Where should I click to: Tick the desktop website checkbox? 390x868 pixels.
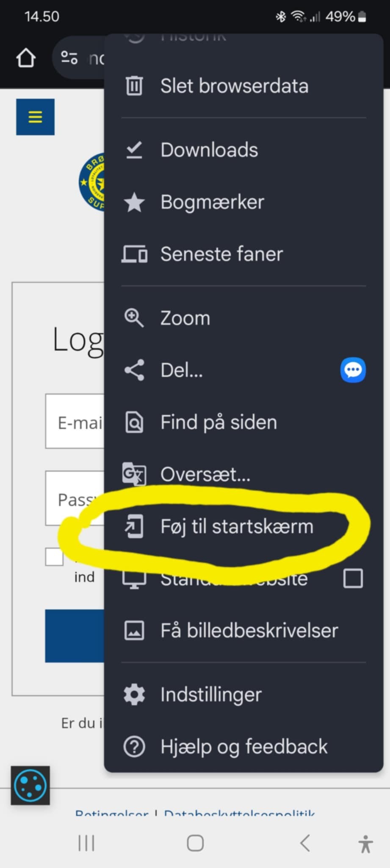tap(353, 579)
